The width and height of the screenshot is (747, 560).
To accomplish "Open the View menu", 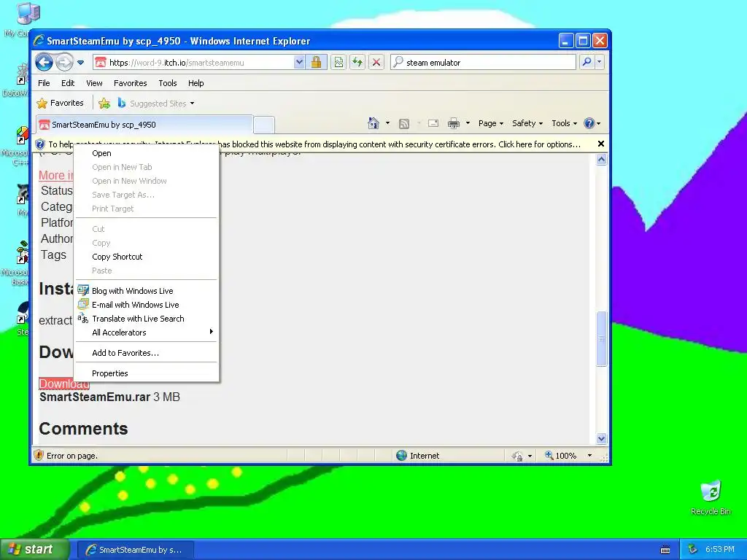I will (94, 83).
